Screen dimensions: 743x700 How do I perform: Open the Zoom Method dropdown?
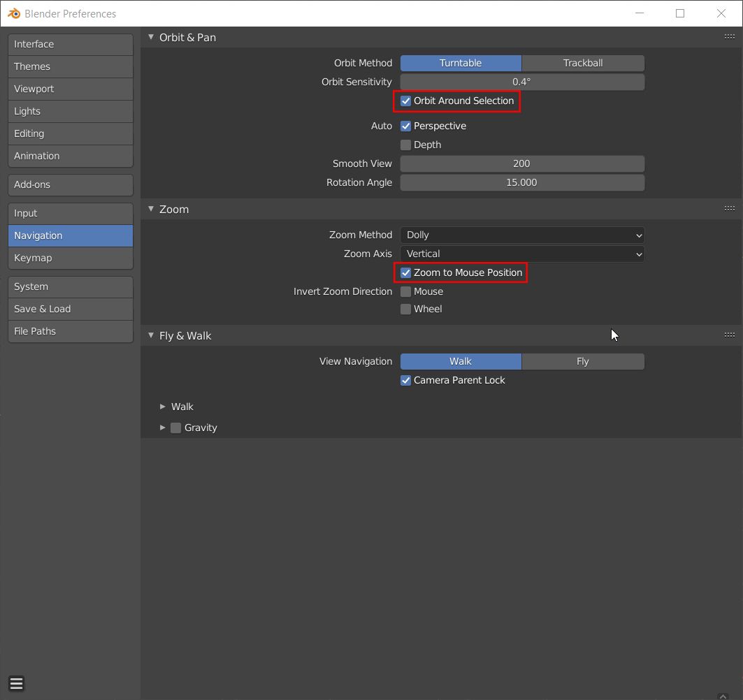(522, 235)
